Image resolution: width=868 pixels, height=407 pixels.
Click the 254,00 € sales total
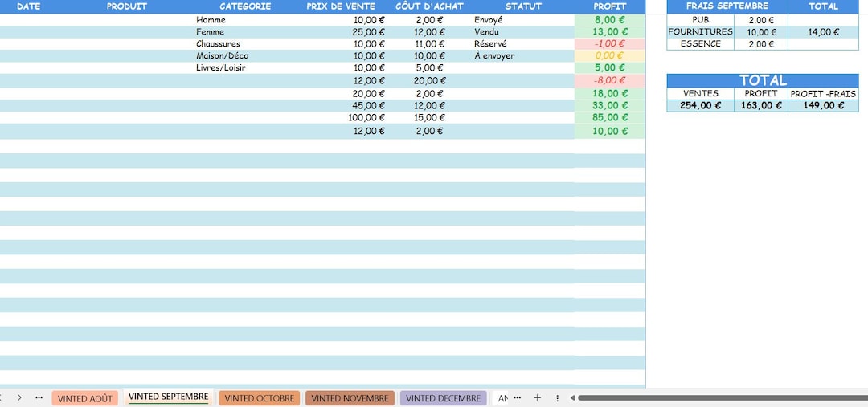click(x=700, y=106)
